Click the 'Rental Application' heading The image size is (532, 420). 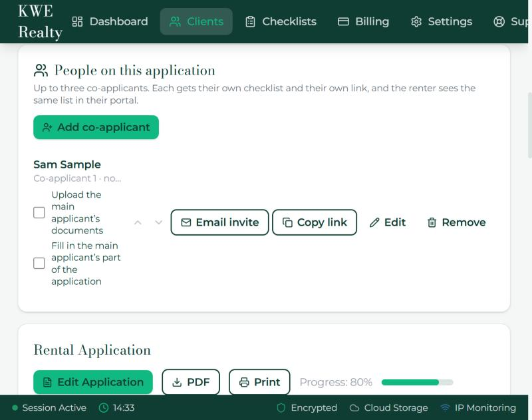click(x=92, y=350)
